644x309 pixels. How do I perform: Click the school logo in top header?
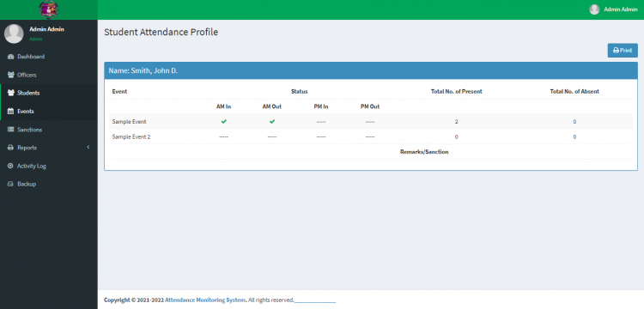tap(48, 9)
